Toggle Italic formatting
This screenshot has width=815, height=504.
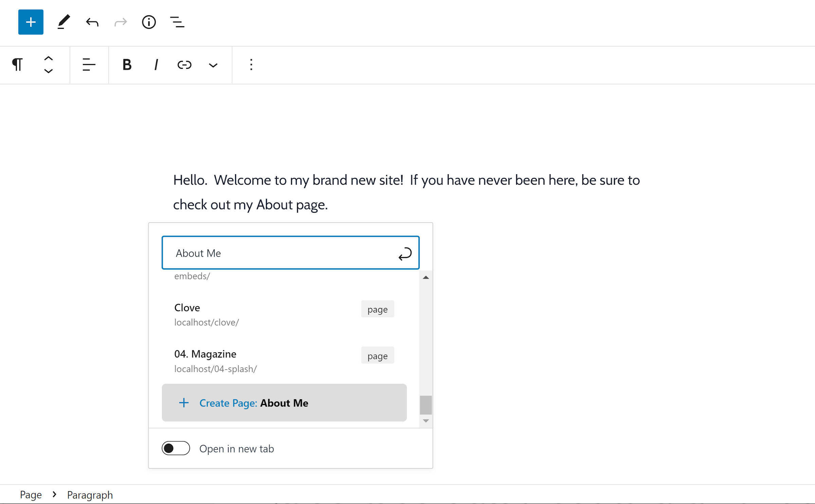pos(156,64)
